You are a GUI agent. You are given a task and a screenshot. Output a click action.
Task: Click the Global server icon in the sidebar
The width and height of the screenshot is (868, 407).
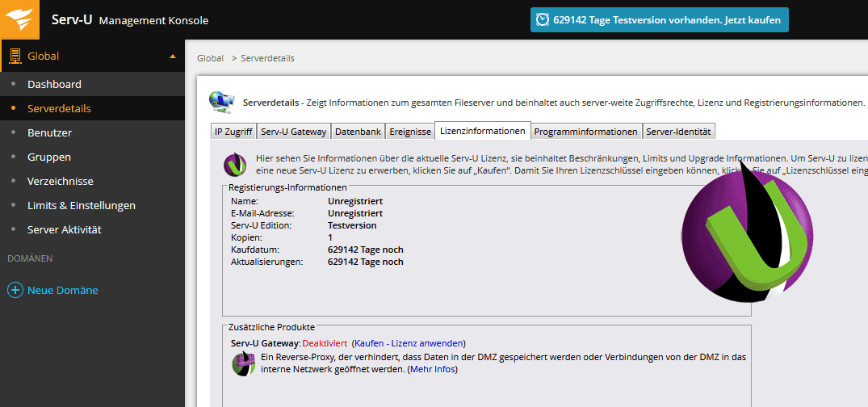15,56
